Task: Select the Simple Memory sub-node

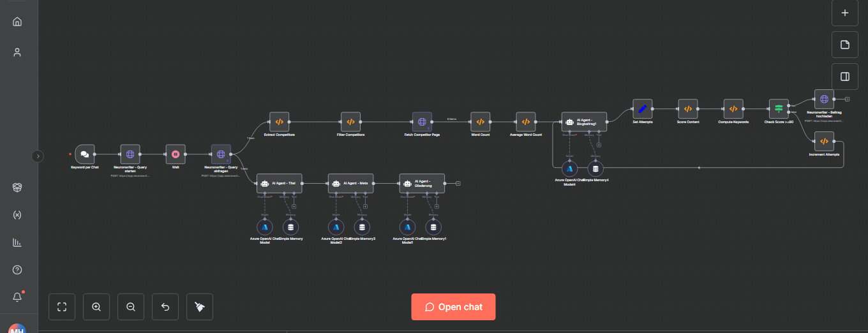Action: point(291,226)
